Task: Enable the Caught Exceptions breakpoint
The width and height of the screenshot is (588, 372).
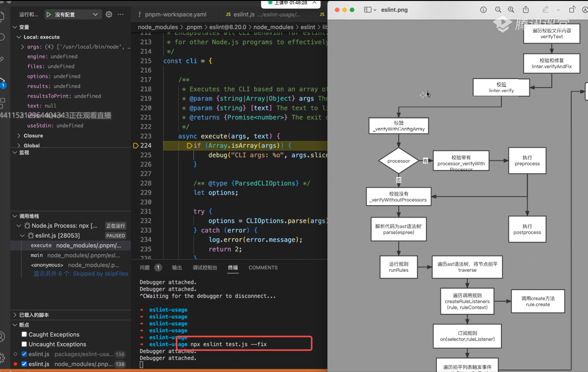Action: coord(24,334)
